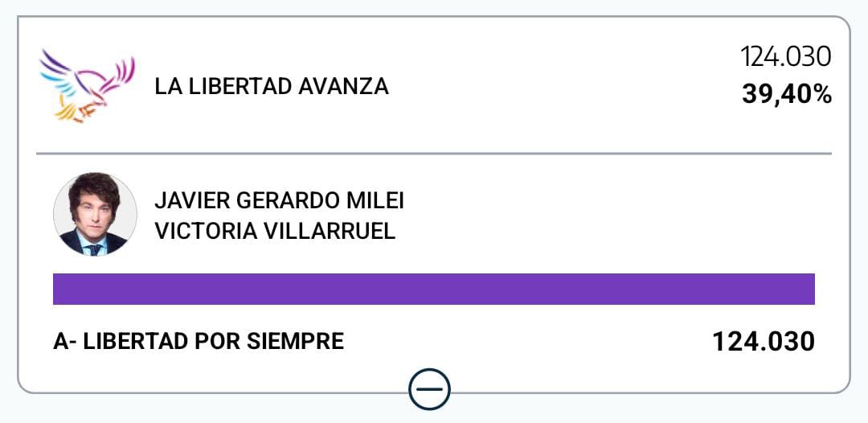Click the surname VILLARRUEL
Screen dimensions: 868x423
click(x=330, y=232)
